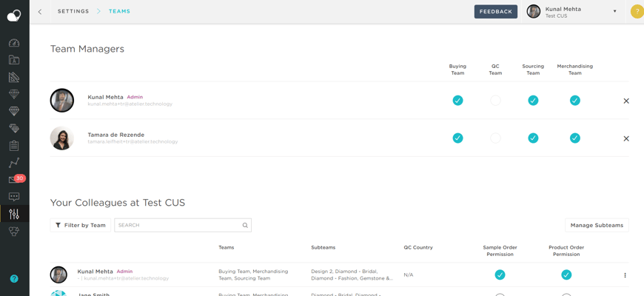Open the folder icon in the sidebar
The image size is (644, 296).
(x=14, y=60)
